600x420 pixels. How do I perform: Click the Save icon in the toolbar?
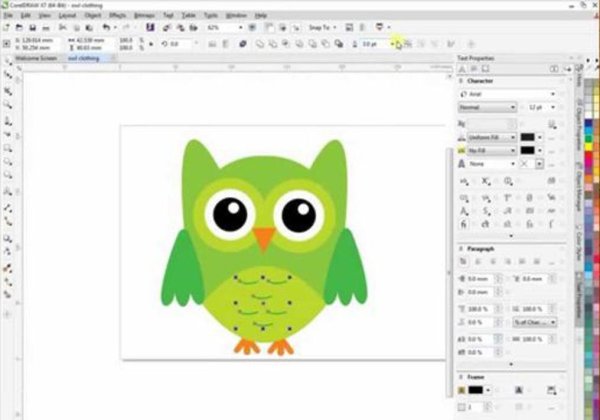[x=33, y=28]
